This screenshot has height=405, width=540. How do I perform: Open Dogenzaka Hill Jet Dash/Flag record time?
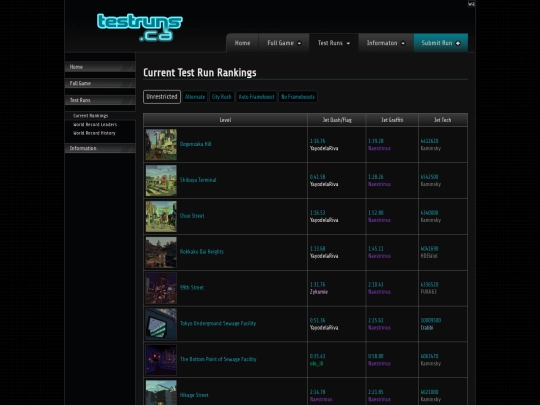(x=318, y=141)
